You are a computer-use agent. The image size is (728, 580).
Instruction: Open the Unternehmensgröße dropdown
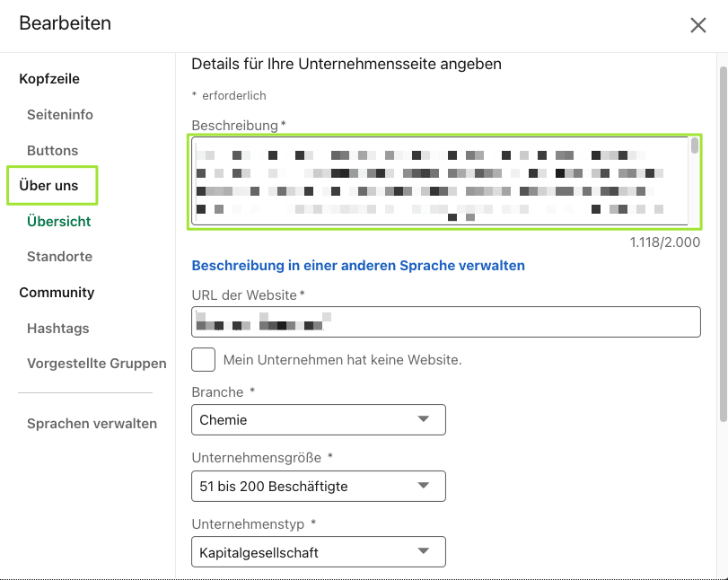click(x=319, y=486)
